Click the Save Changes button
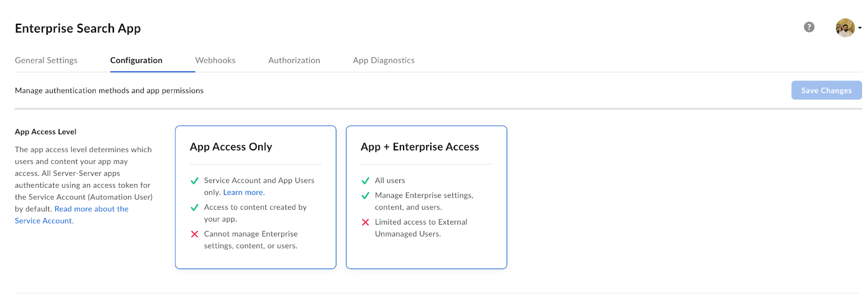 click(x=826, y=91)
